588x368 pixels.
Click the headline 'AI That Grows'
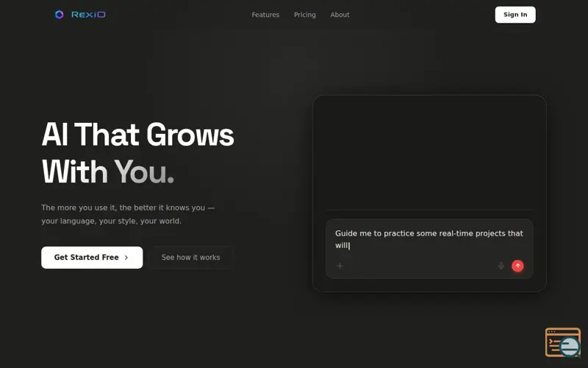click(137, 135)
